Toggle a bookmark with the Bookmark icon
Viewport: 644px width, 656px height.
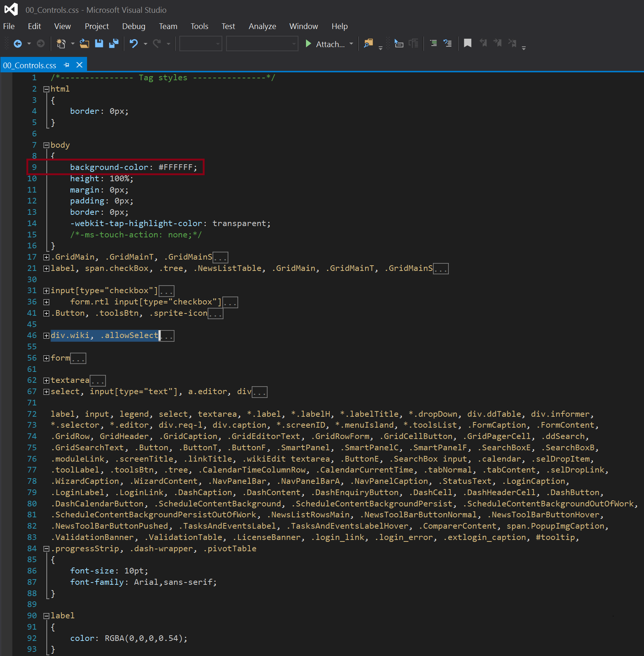point(468,44)
